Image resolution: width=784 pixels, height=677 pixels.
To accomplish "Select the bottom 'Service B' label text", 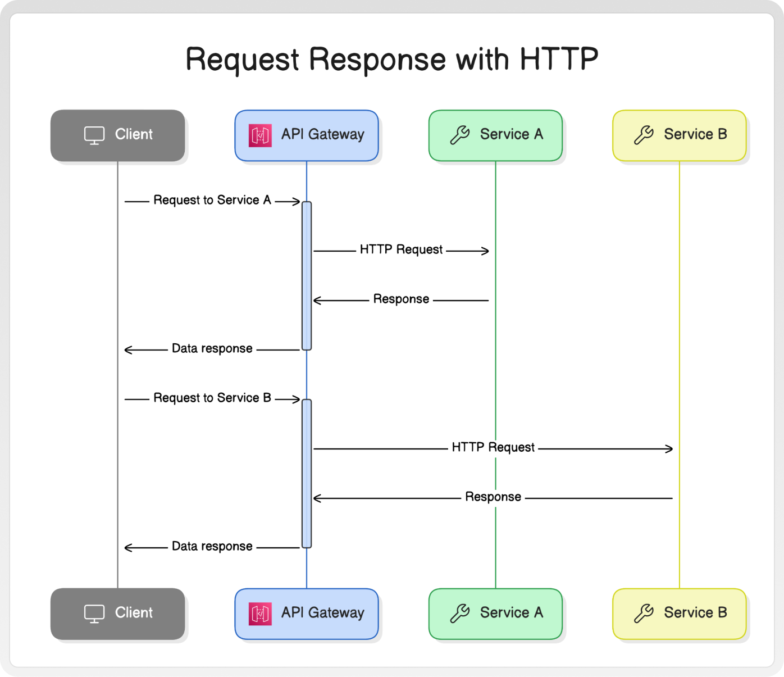I will (695, 612).
